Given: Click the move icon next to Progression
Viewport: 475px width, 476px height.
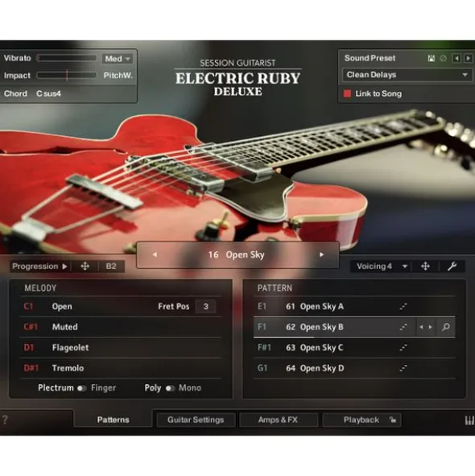Looking at the screenshot, I should coord(85,267).
